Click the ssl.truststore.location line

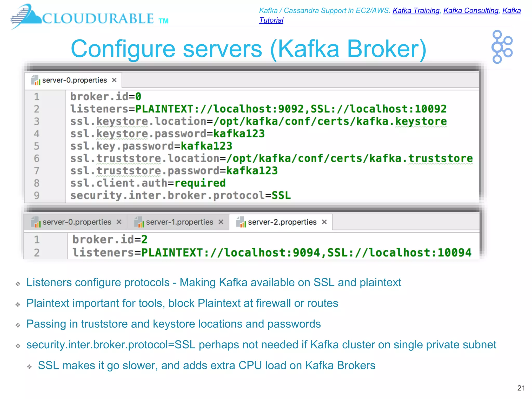[x=272, y=158]
